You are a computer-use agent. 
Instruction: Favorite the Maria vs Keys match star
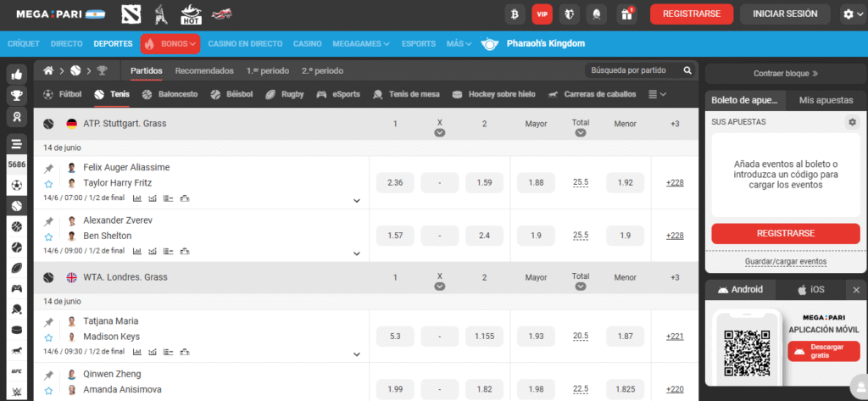(x=48, y=338)
